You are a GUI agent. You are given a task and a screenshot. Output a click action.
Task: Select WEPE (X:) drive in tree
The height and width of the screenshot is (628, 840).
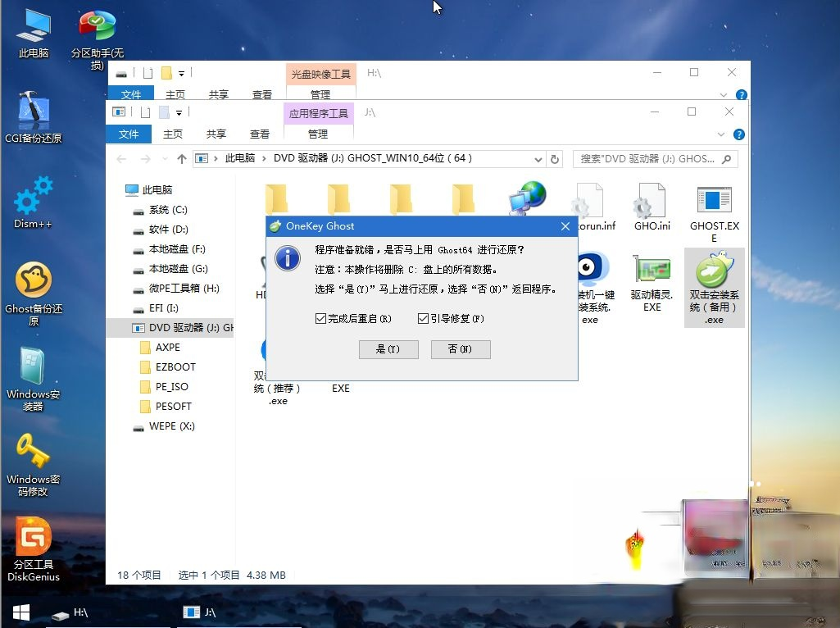(165, 426)
